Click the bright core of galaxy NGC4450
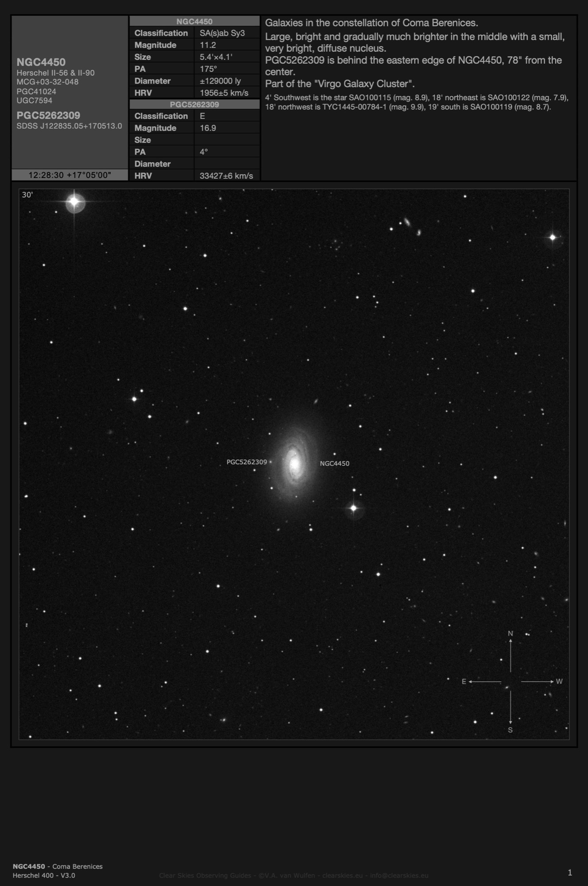 294,463
